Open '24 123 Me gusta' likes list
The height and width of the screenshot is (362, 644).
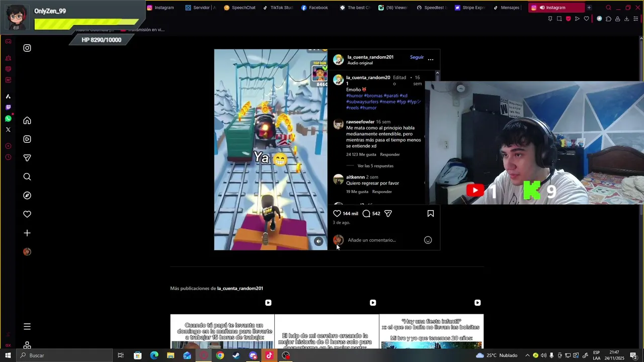[x=361, y=155]
